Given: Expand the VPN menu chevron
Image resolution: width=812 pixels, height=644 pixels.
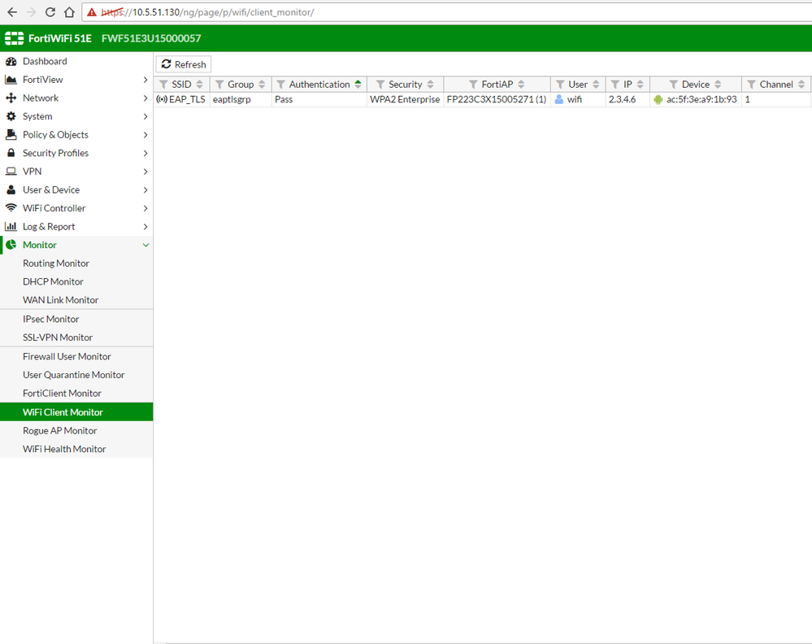Looking at the screenshot, I should click(x=145, y=172).
